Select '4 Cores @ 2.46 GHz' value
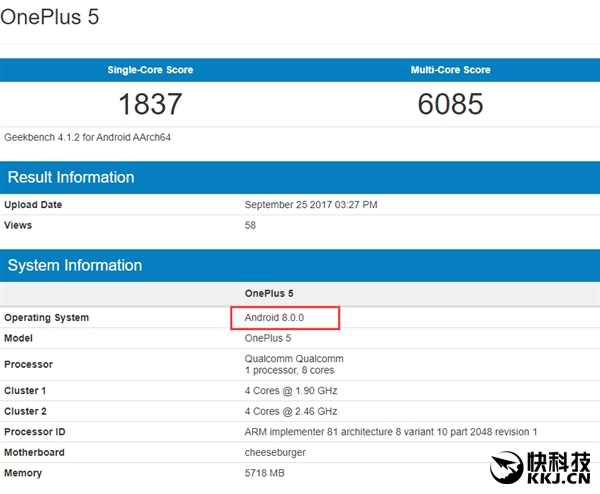The height and width of the screenshot is (494, 600). [x=291, y=411]
